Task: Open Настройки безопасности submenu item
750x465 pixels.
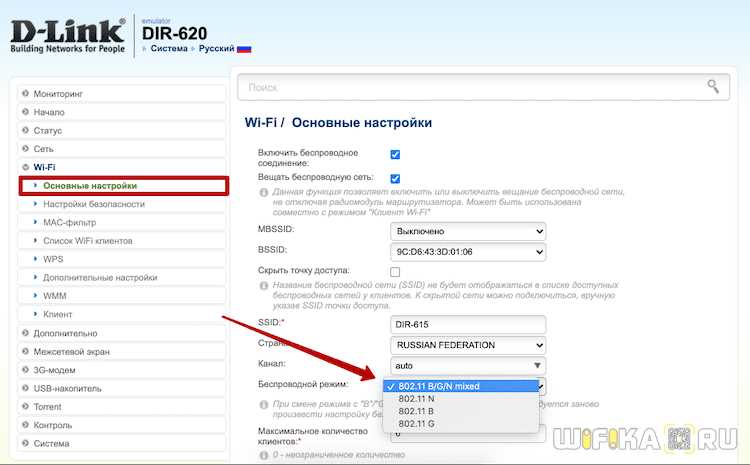Action: [122, 204]
